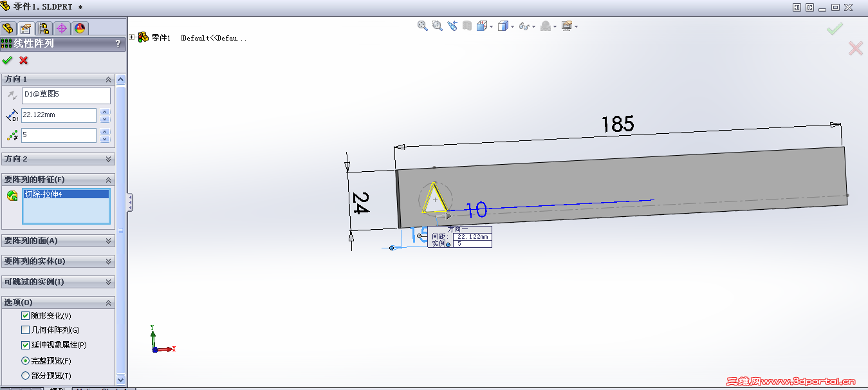
Task: Confirm the linear pattern with green checkmark
Action: (x=8, y=60)
